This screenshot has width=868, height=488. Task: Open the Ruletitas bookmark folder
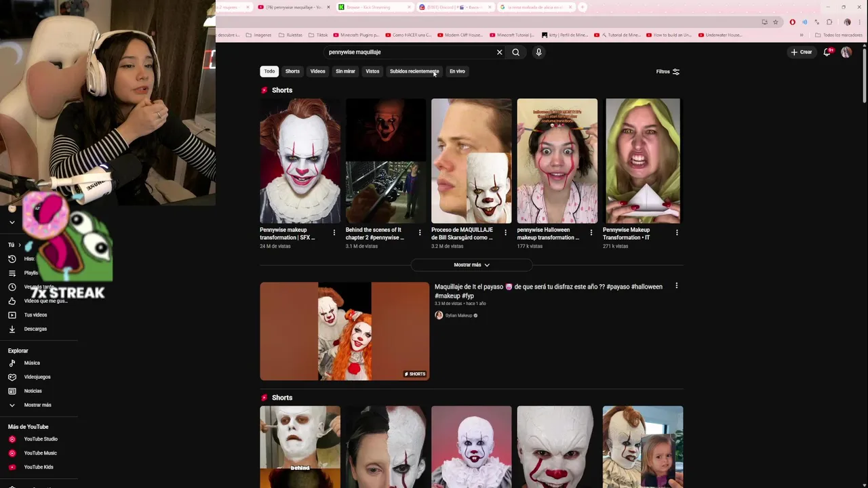click(290, 35)
